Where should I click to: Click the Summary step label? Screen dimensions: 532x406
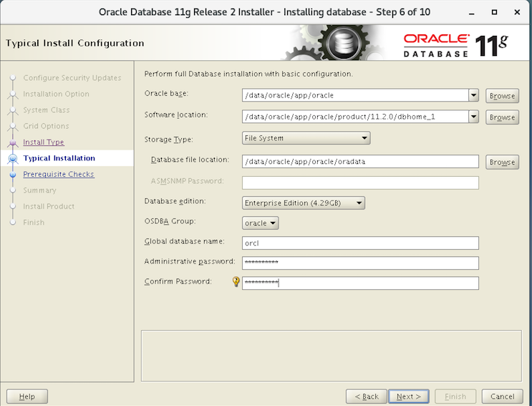pyautogui.click(x=39, y=190)
